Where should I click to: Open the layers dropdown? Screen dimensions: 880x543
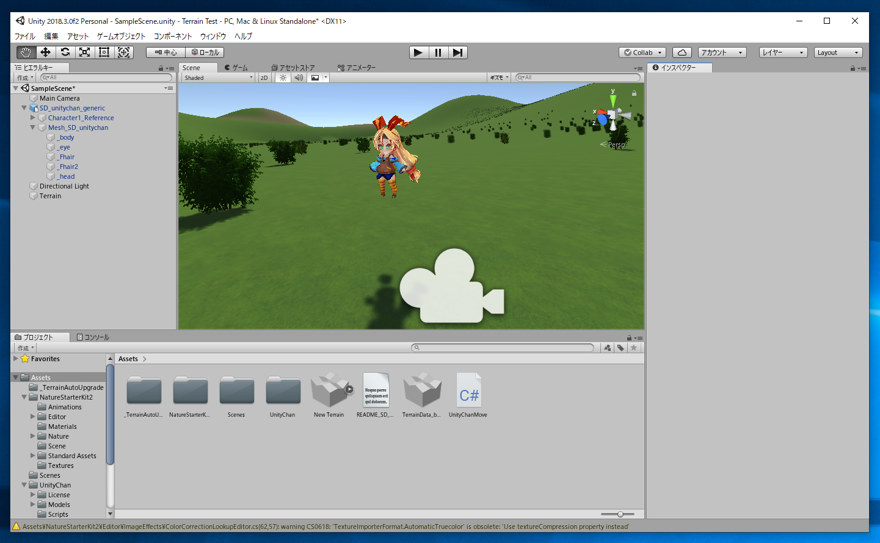click(x=783, y=52)
